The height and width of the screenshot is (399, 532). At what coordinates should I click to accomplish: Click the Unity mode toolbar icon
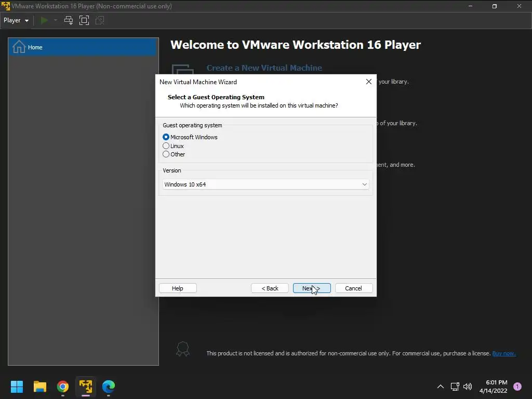tap(100, 20)
